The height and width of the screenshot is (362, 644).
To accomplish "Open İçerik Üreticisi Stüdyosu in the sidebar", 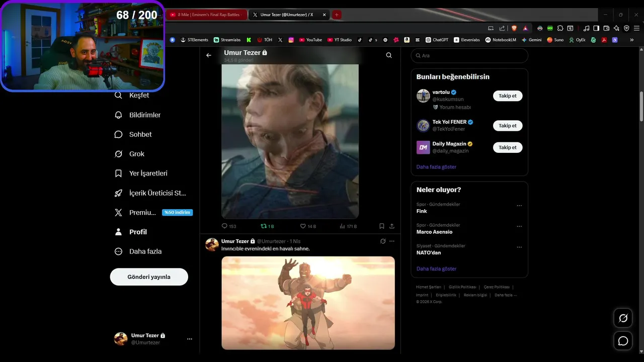I will click(150, 193).
